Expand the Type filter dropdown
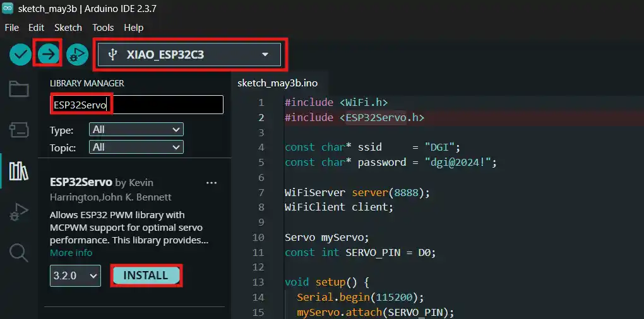The image size is (644, 319). point(136,130)
